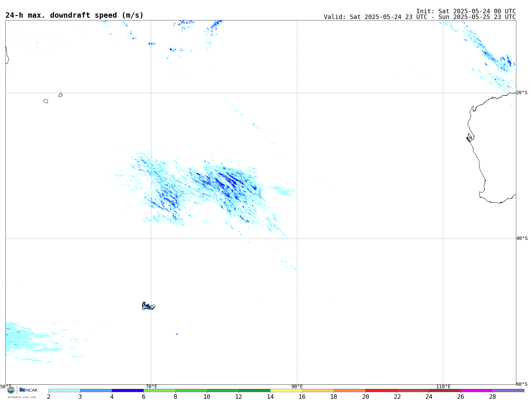Click the 'Valid:' time range line

[420, 17]
